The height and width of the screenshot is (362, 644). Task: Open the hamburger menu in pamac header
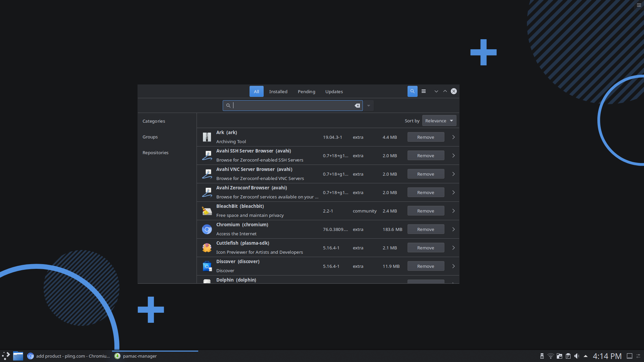(x=424, y=91)
